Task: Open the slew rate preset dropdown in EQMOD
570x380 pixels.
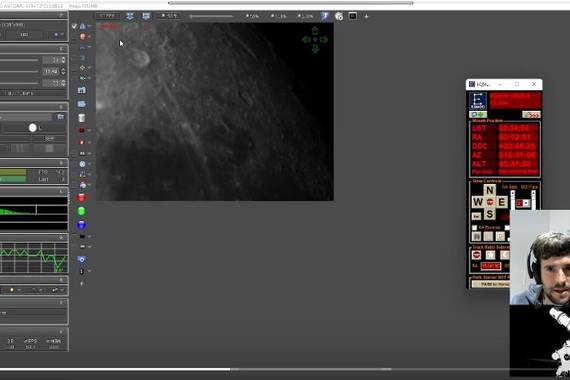Action: 523,203
